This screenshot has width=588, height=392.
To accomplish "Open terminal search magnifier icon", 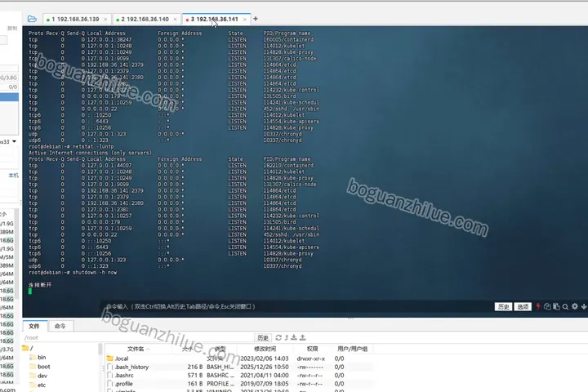I will point(565,307).
